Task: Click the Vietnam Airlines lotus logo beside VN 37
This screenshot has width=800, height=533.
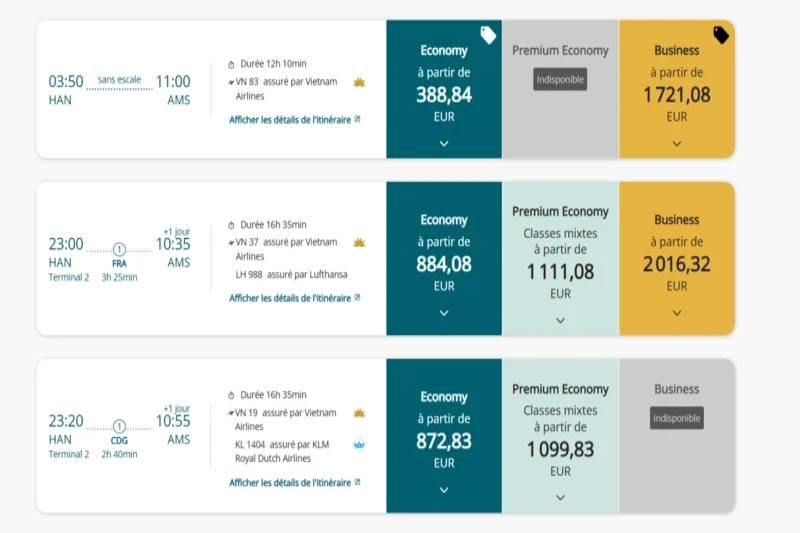Action: pos(359,242)
